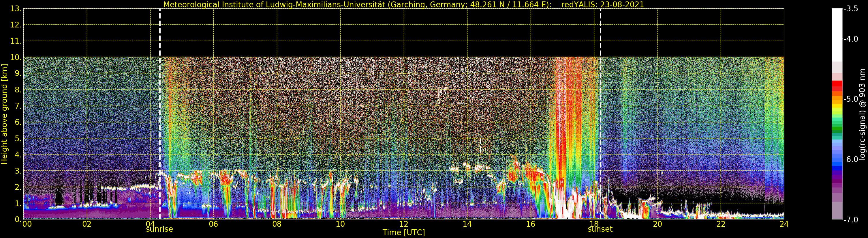Click the green band of the colorbar
This screenshot has height=238, width=868.
(837, 128)
